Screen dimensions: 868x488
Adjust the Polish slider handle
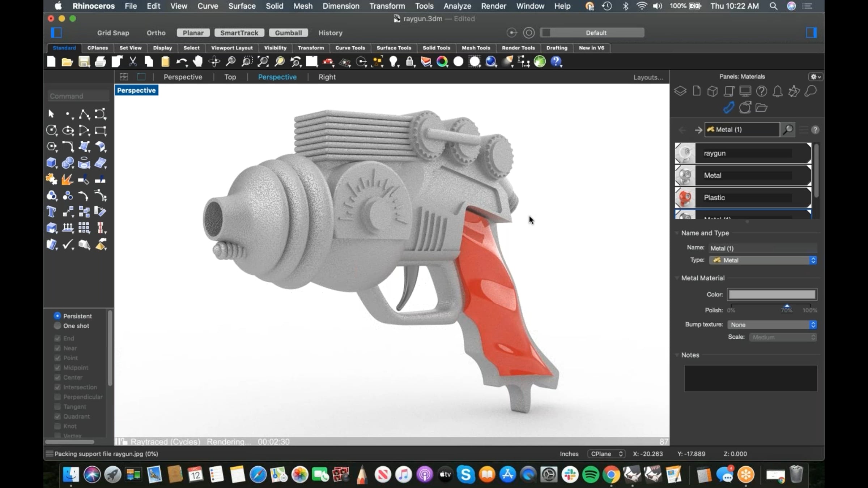tap(787, 306)
